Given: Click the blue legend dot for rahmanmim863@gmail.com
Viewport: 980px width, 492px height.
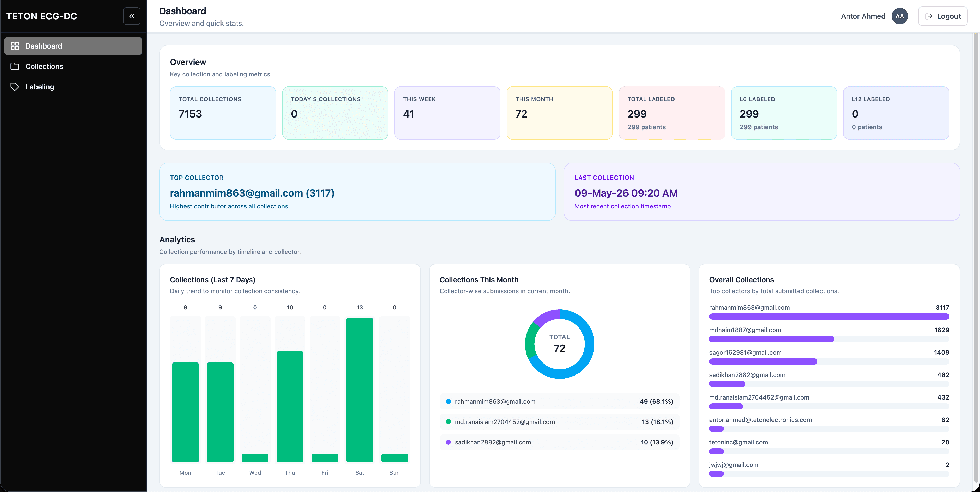Looking at the screenshot, I should tap(448, 401).
